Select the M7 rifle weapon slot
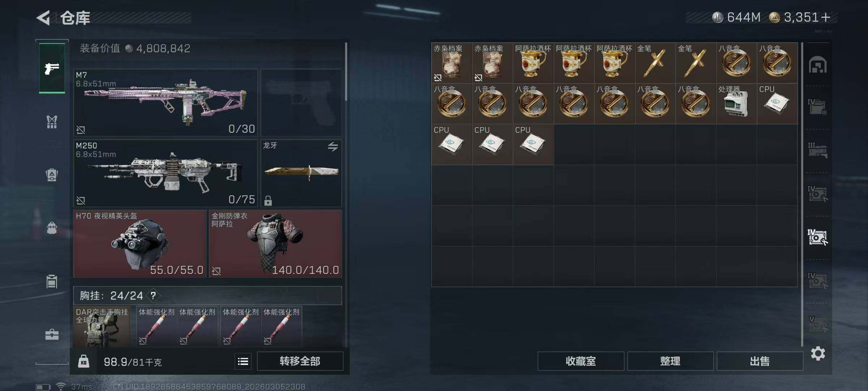Viewport: 868px width, 391px height. pos(165,102)
